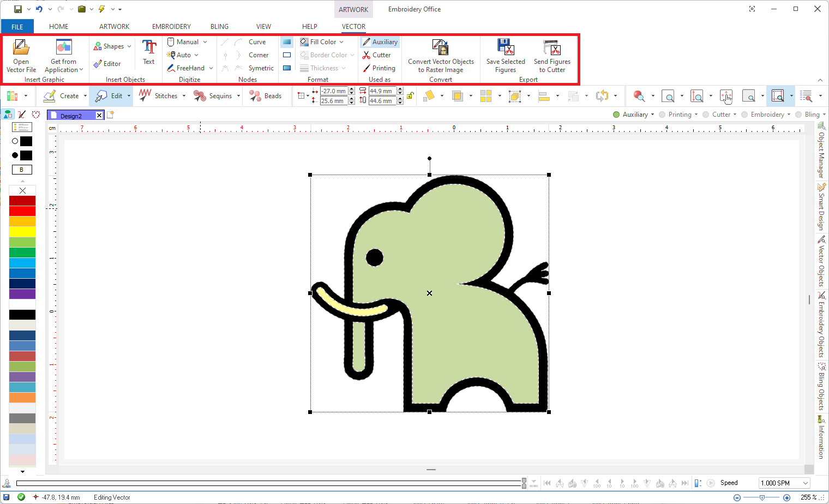Image resolution: width=829 pixels, height=504 pixels.
Task: Open the Speed SPM combo box
Action: [784, 483]
